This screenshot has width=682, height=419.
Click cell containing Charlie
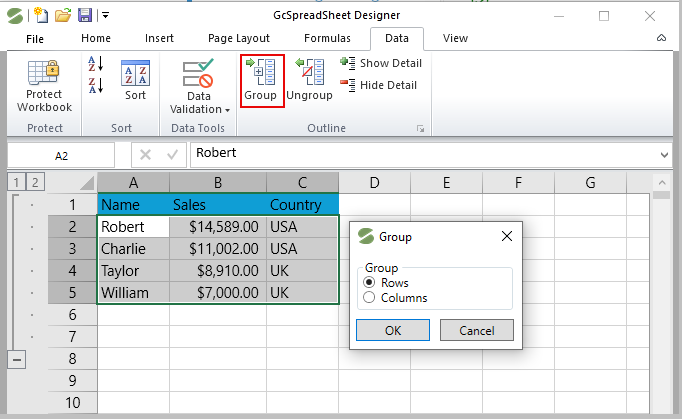(x=134, y=249)
